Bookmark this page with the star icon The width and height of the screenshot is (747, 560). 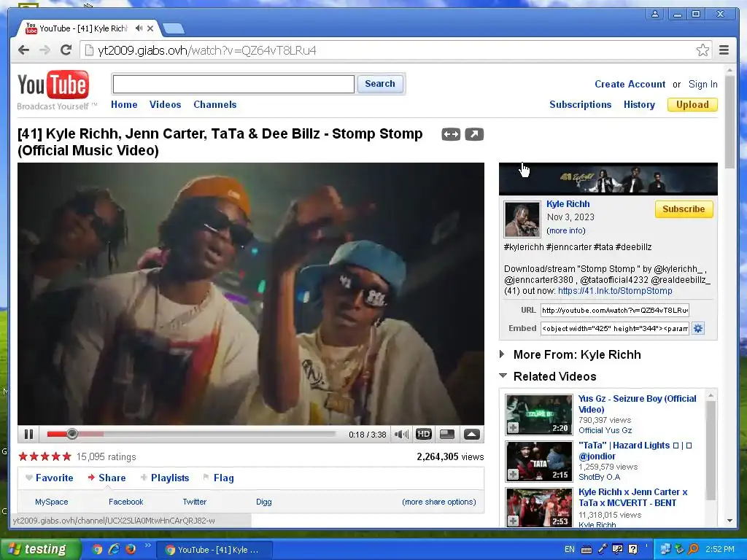(x=703, y=50)
